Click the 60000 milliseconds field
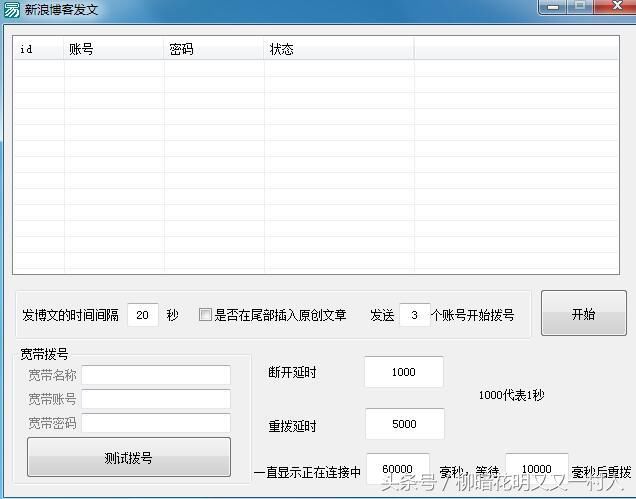636x499 pixels. (398, 469)
